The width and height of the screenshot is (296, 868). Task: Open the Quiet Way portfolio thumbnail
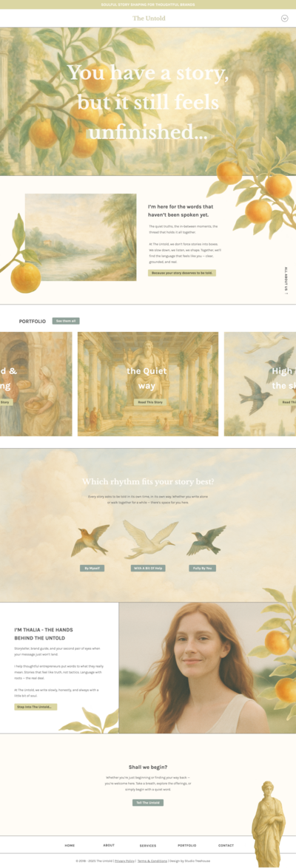click(148, 384)
